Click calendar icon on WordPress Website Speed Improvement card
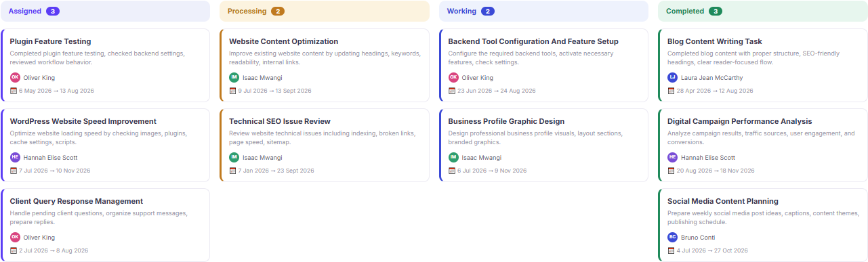 (14, 171)
